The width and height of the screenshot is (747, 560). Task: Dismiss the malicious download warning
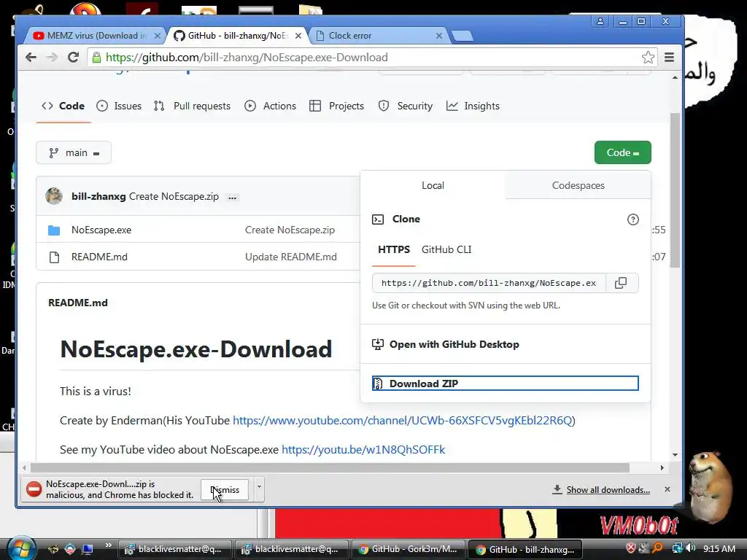pyautogui.click(x=225, y=490)
